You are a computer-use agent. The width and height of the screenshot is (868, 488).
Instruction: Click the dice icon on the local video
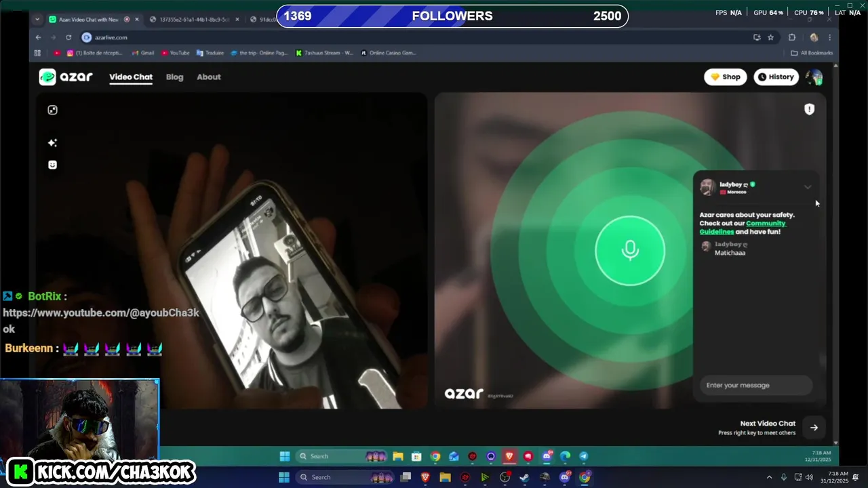tap(52, 110)
